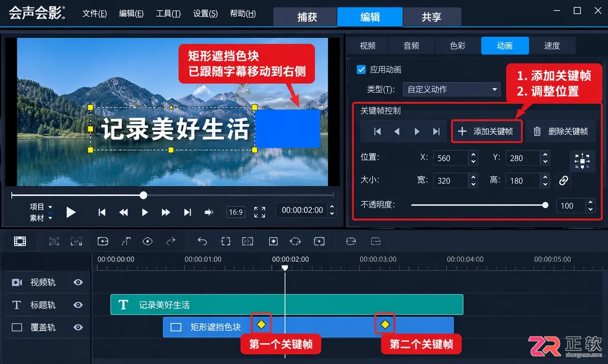Select the 色彩 options tab
Viewport: 608px width, 364px height.
pos(457,46)
